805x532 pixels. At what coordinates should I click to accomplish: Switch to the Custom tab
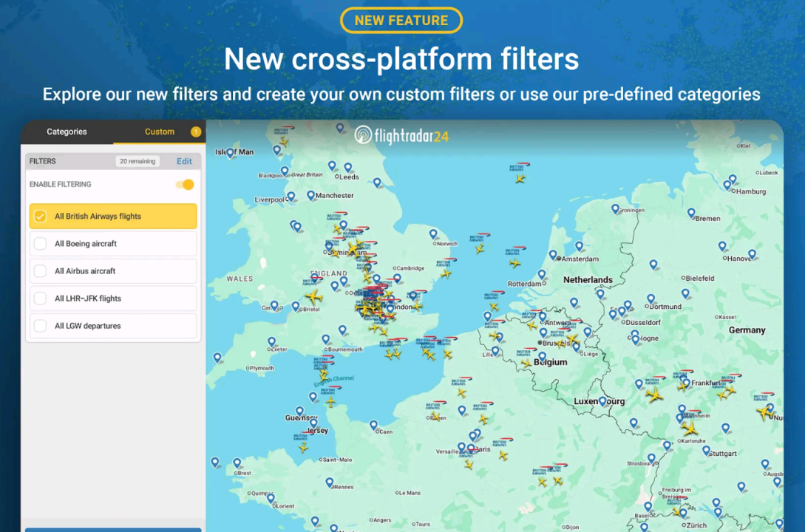[x=159, y=132]
